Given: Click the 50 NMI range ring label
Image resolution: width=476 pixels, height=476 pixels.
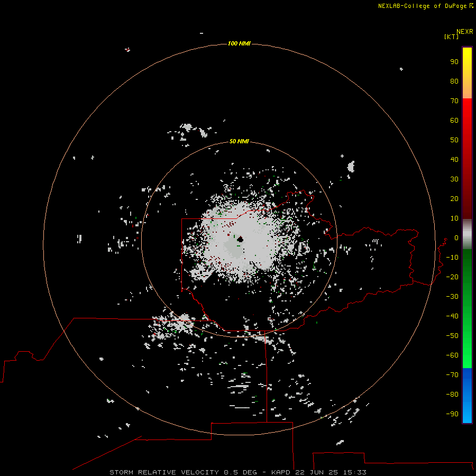Looking at the screenshot, I should [x=239, y=141].
